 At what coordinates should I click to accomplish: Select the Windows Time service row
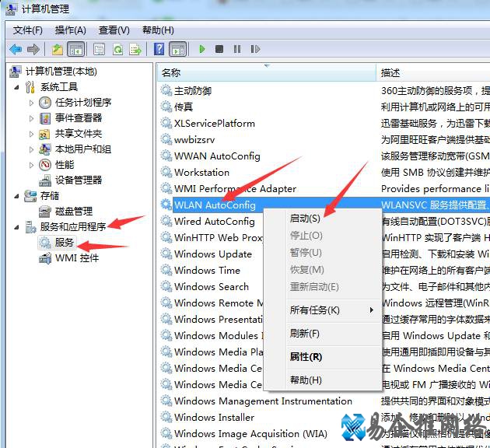[207, 270]
